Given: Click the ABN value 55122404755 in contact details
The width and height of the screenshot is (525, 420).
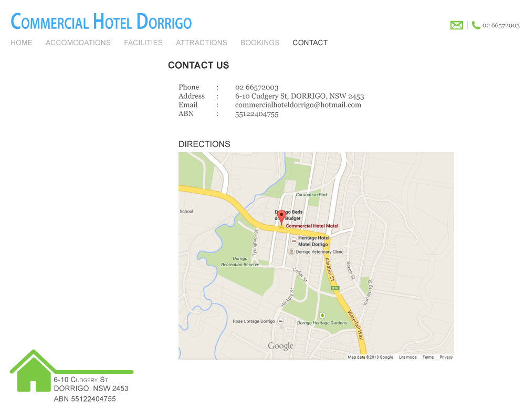Looking at the screenshot, I should pyautogui.click(x=257, y=114).
